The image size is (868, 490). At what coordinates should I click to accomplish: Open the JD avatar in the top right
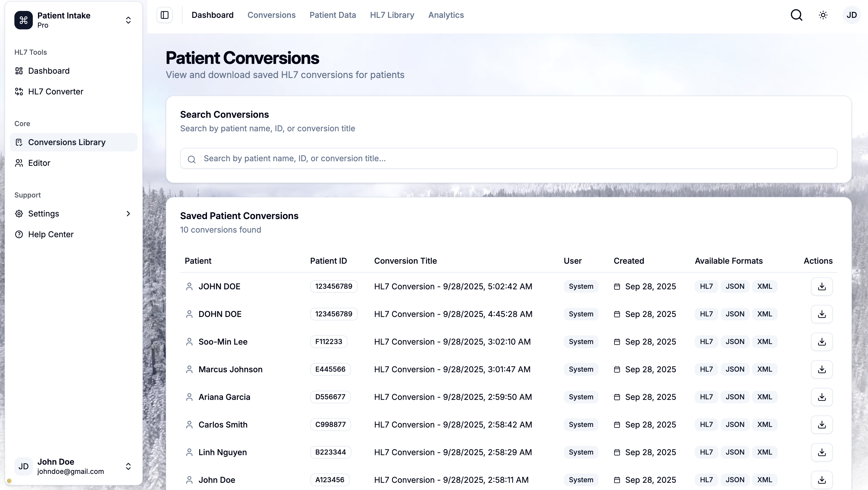(x=851, y=15)
